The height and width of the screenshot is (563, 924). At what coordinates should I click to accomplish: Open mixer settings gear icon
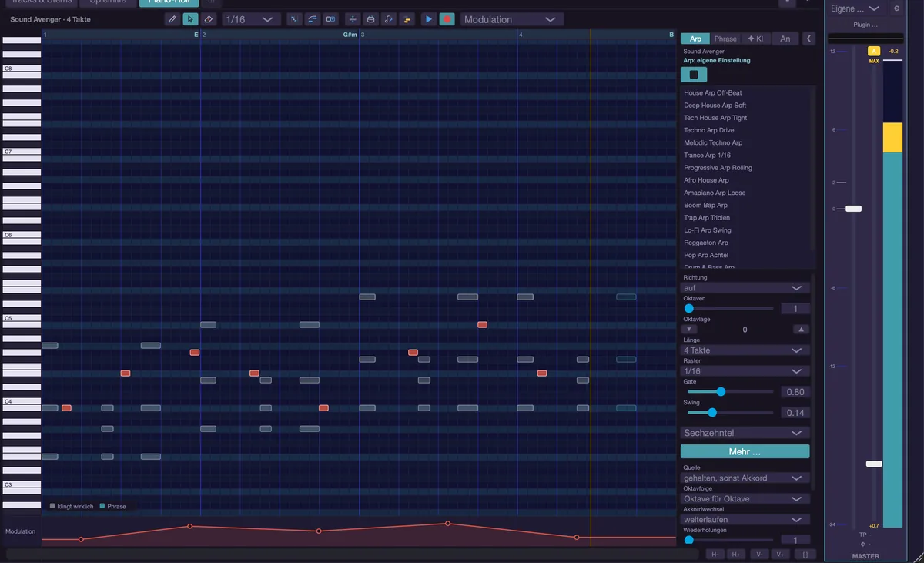(896, 8)
